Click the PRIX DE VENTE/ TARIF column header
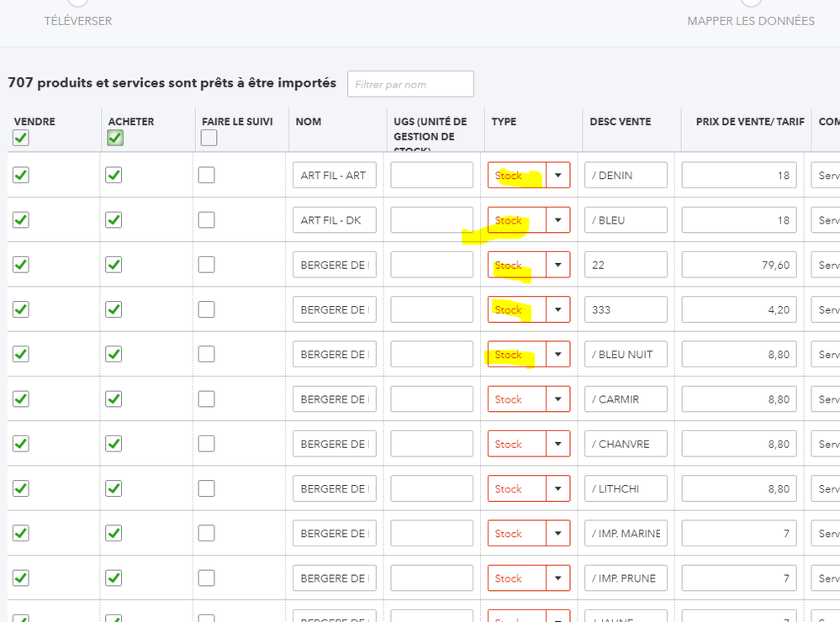Screen dimensions: 840x622 click(750, 122)
